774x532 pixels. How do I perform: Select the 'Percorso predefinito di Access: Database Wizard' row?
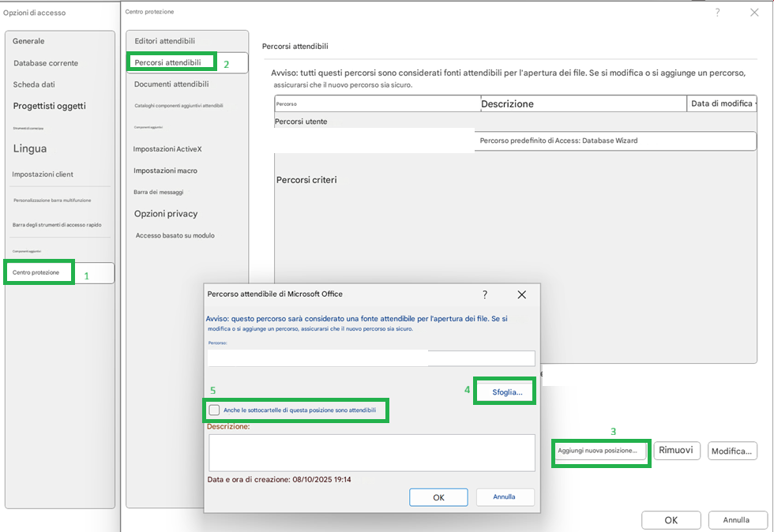(x=515, y=140)
